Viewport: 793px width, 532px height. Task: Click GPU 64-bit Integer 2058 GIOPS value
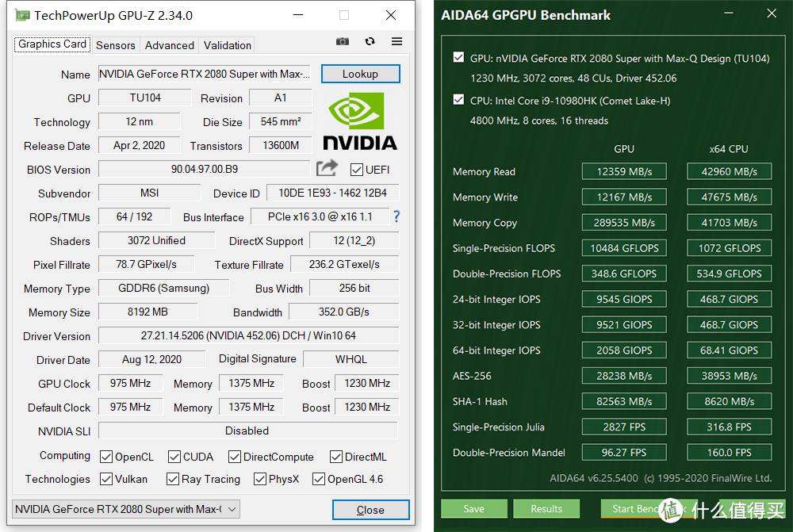624,350
